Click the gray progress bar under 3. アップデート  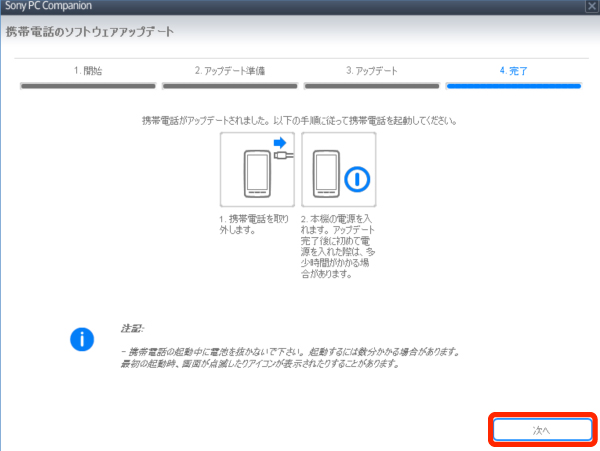(x=371, y=85)
